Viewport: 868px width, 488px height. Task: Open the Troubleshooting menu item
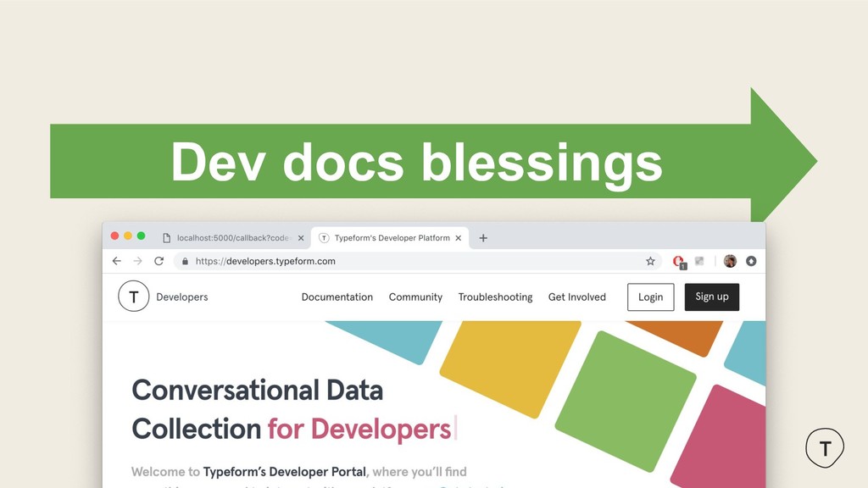495,297
